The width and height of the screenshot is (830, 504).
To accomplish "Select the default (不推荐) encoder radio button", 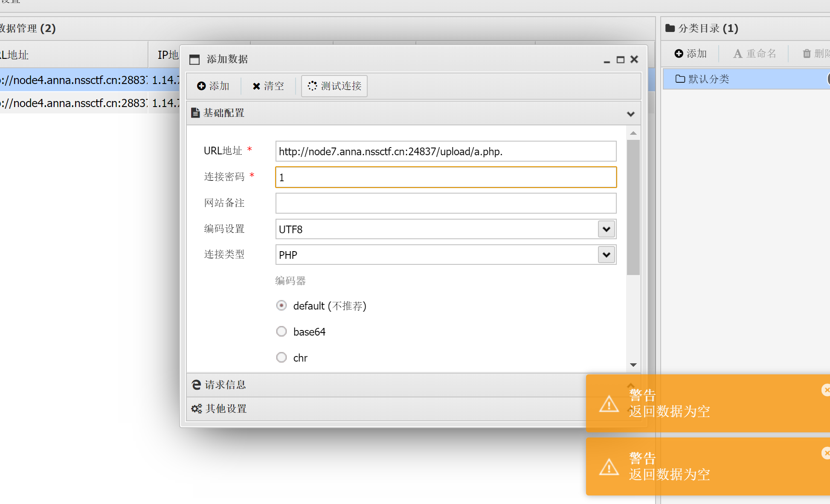I will [282, 306].
